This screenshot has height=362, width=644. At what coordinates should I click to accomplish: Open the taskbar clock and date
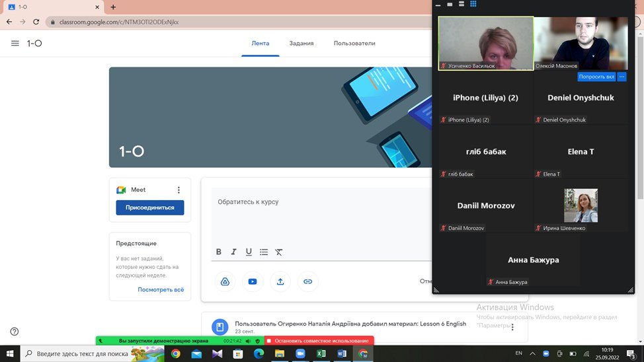pyautogui.click(x=607, y=353)
